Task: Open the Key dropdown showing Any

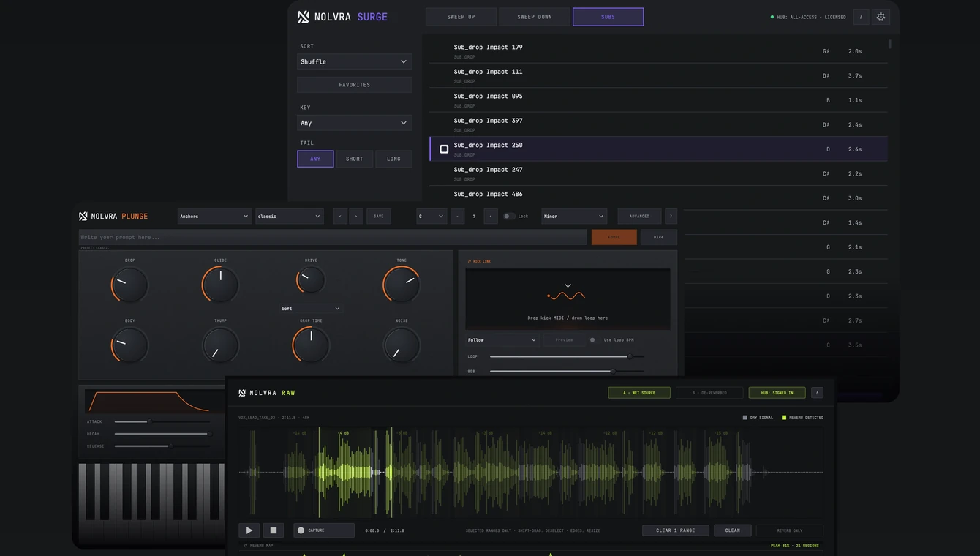Action: [x=355, y=123]
